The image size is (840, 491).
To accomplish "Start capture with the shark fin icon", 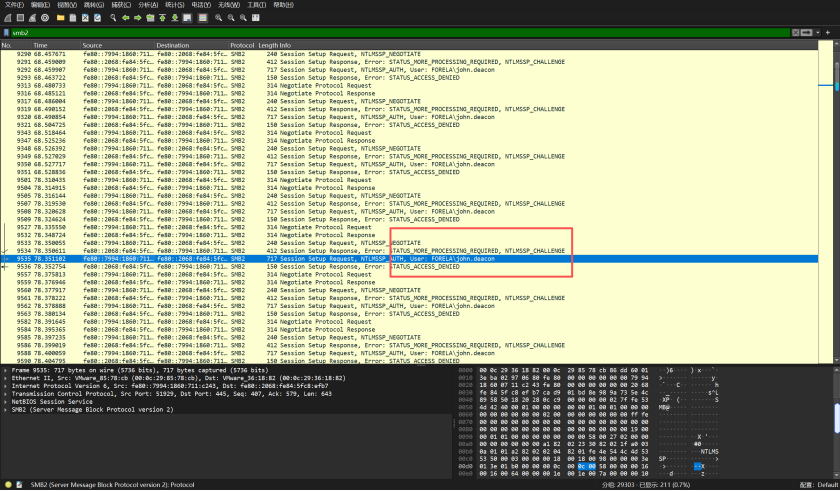I will [x=7, y=17].
